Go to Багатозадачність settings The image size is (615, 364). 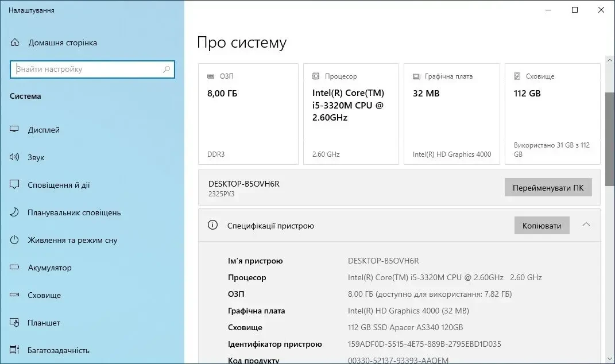59,350
